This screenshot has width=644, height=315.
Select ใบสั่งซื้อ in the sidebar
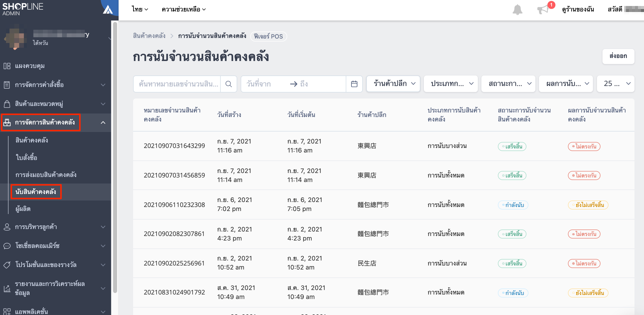coord(27,157)
